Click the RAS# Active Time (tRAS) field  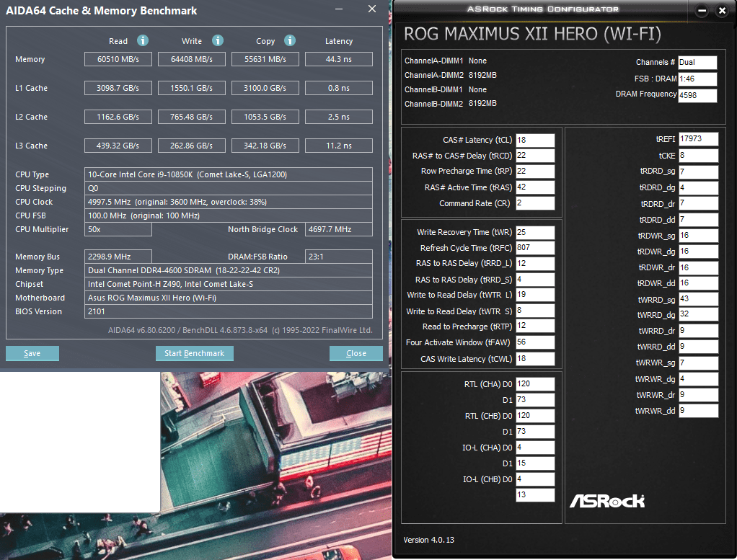click(535, 187)
